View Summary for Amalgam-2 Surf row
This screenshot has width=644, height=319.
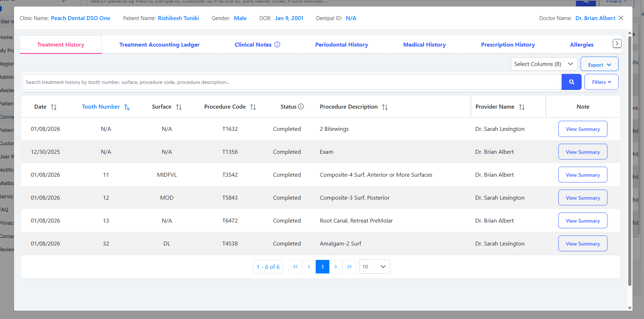pyautogui.click(x=582, y=244)
